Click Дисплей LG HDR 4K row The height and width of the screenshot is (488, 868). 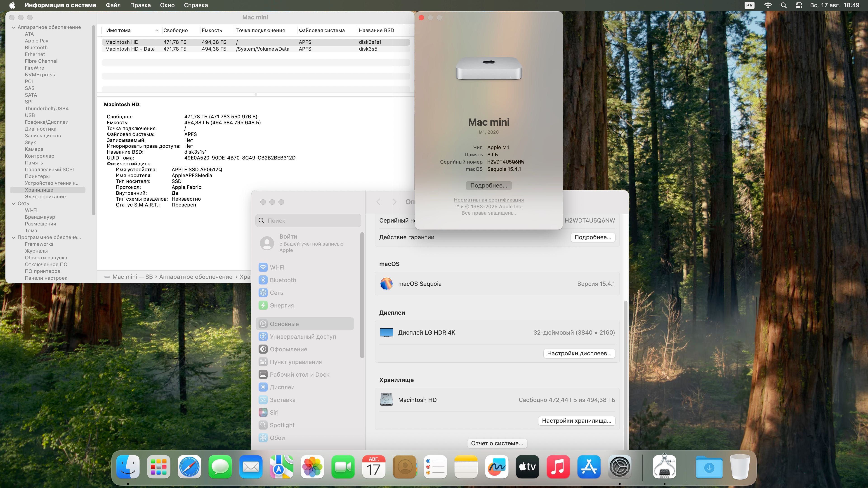[x=497, y=333]
